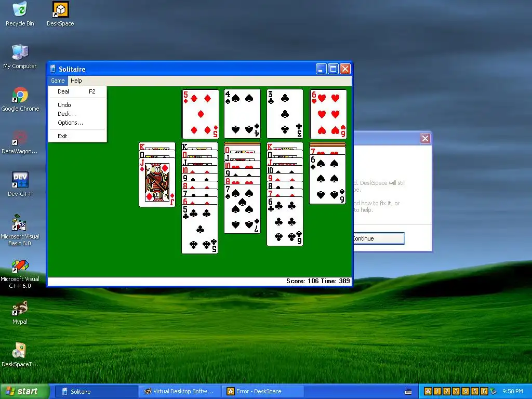
Task: Maximize the Solitaire window
Action: (333, 69)
